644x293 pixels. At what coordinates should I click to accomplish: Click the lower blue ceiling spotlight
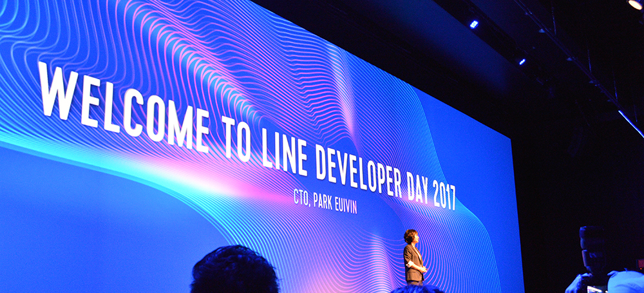(x=520, y=62)
